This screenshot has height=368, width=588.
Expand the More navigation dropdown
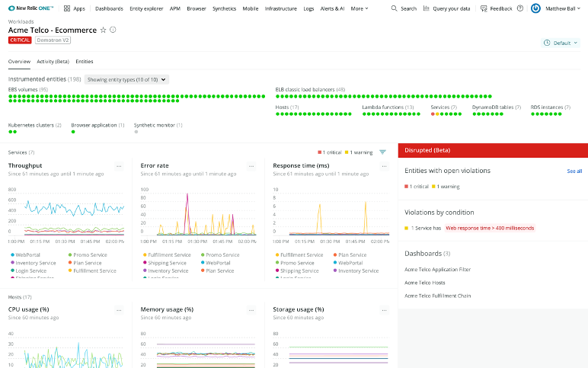pyautogui.click(x=360, y=8)
